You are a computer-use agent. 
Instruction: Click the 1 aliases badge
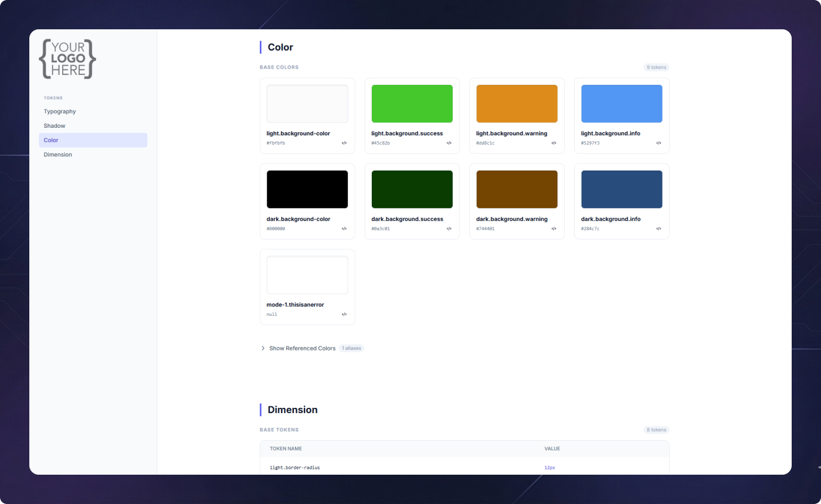[351, 348]
